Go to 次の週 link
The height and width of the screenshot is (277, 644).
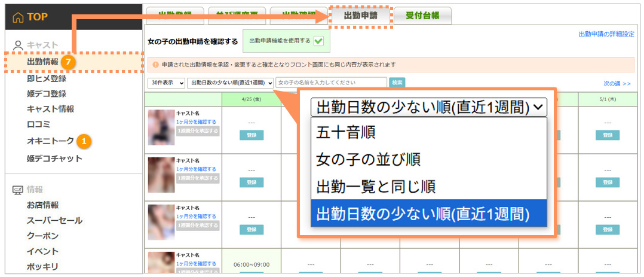pyautogui.click(x=617, y=84)
